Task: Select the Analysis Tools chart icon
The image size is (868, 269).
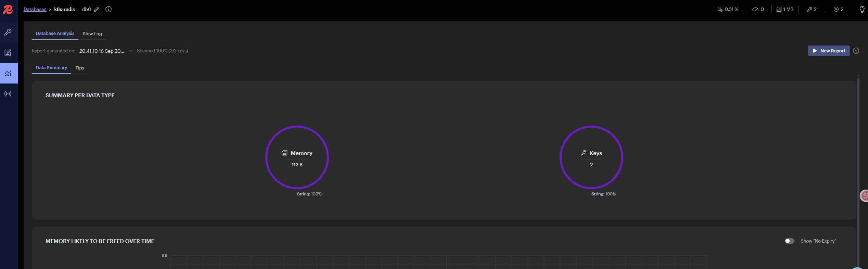Action: click(8, 73)
